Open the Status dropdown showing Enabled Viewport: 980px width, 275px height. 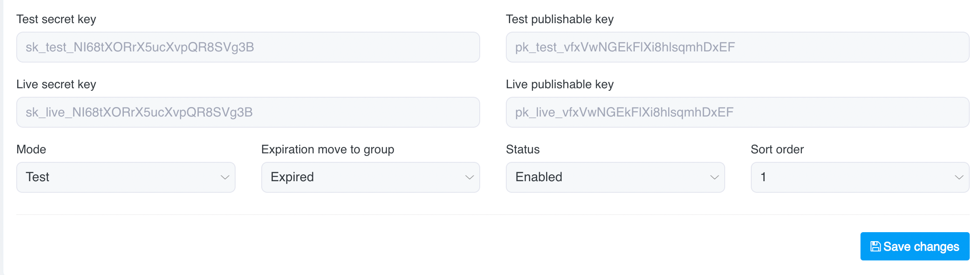click(615, 177)
